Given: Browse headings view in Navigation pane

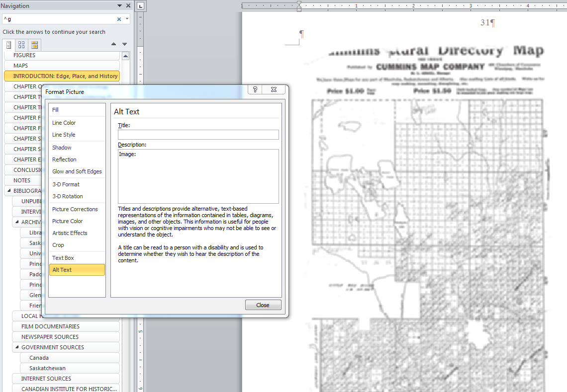Looking at the screenshot, I should coord(8,45).
